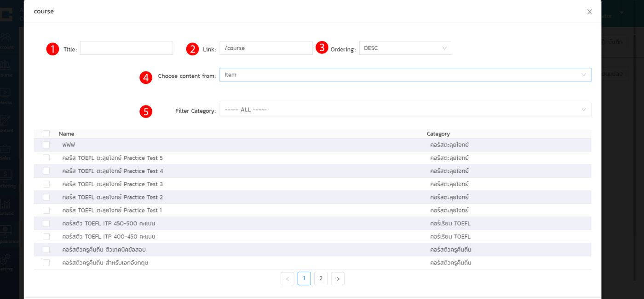The width and height of the screenshot is (644, 299).
Task: Go to the next page arrow
Action: point(338,279)
